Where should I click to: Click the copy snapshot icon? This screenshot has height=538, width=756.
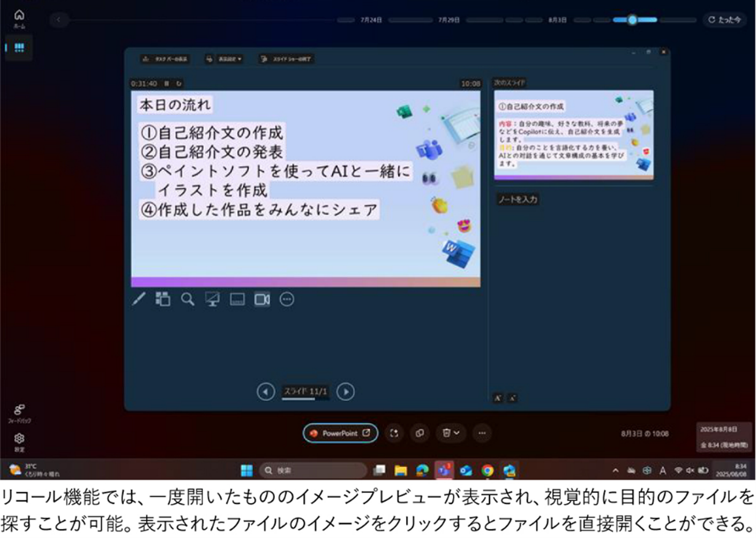[420, 433]
